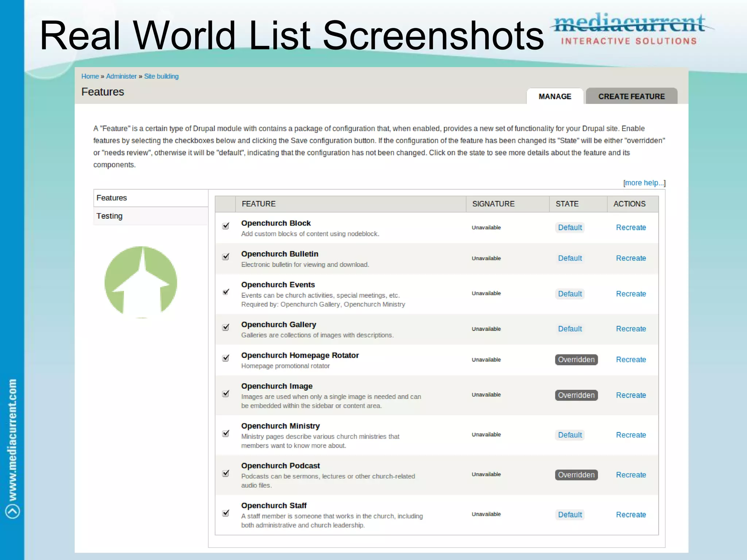Image resolution: width=747 pixels, height=560 pixels.
Task: Click Default state for Openchurch Bulletin
Action: click(x=570, y=258)
